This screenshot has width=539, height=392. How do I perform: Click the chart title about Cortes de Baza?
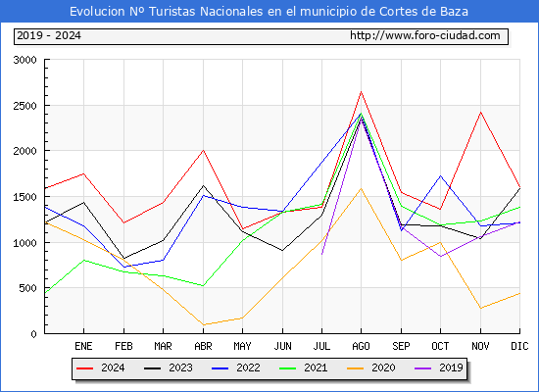269,12
